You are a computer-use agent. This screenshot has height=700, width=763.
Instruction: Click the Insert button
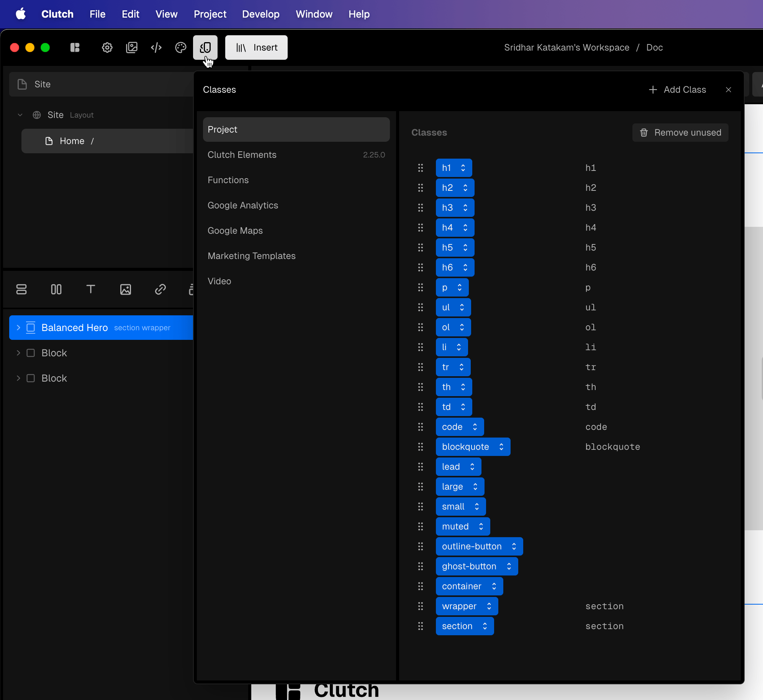tap(256, 48)
